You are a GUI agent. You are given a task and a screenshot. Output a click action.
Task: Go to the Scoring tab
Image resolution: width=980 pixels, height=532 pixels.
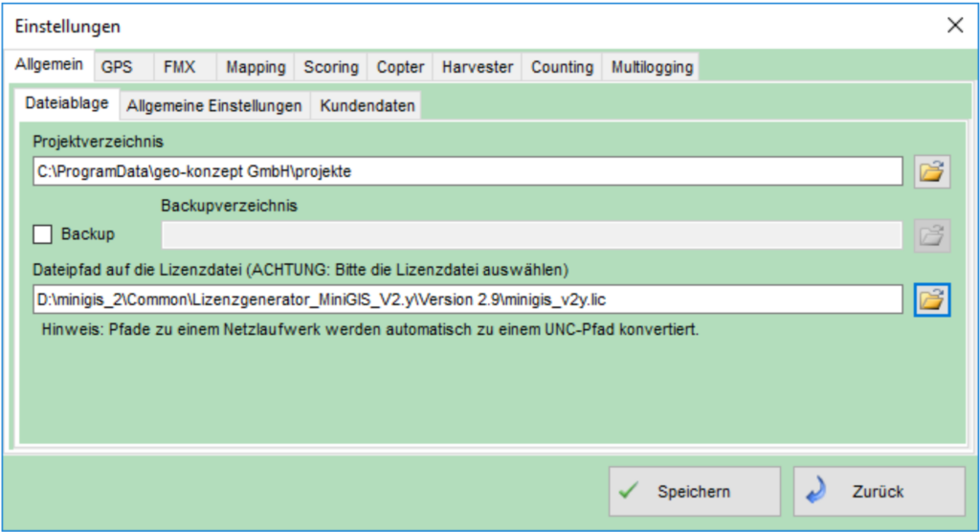pos(331,67)
